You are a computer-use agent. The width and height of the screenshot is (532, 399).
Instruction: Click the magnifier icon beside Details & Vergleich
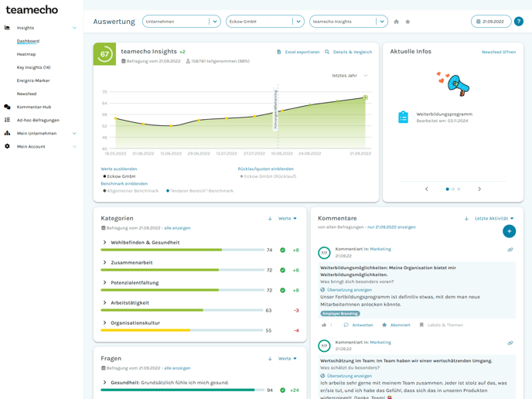[x=327, y=52]
